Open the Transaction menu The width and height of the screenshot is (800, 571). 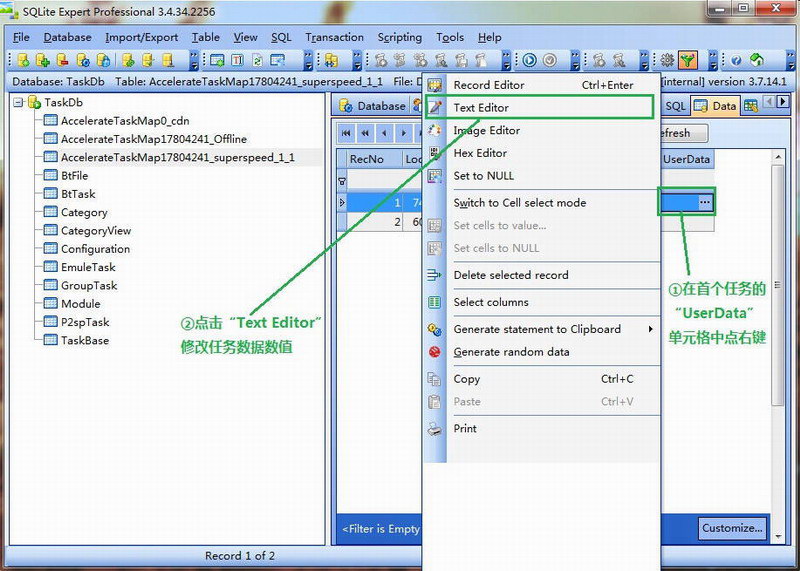pos(334,37)
